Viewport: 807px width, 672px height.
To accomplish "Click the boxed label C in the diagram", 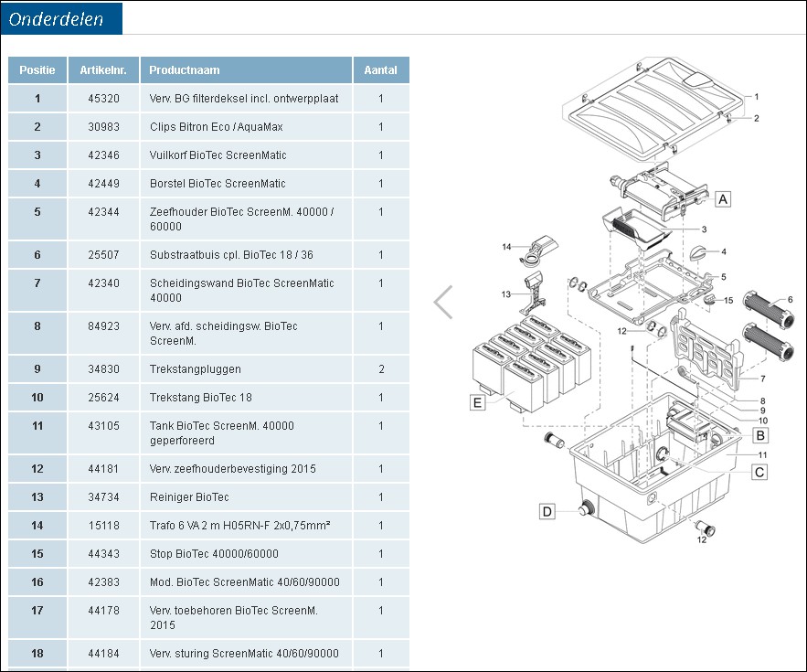I will pyautogui.click(x=759, y=472).
